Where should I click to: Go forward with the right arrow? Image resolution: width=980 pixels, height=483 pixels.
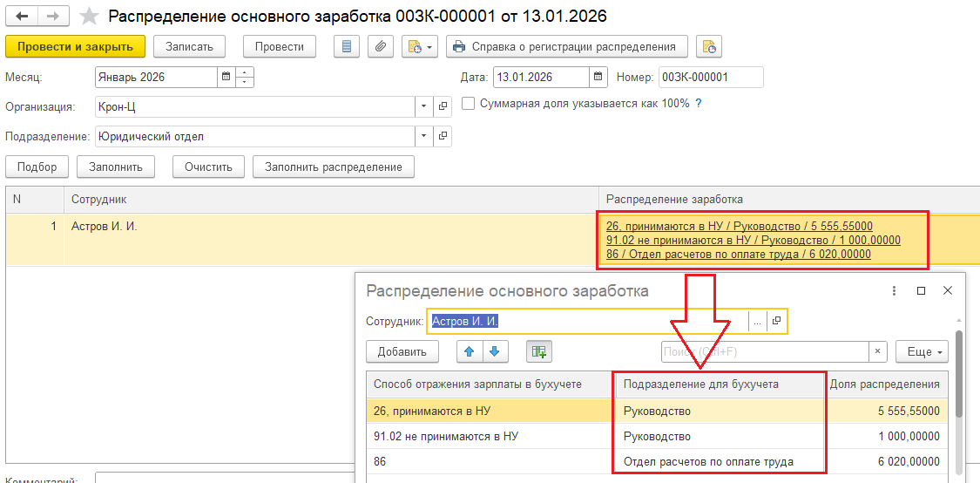[54, 17]
